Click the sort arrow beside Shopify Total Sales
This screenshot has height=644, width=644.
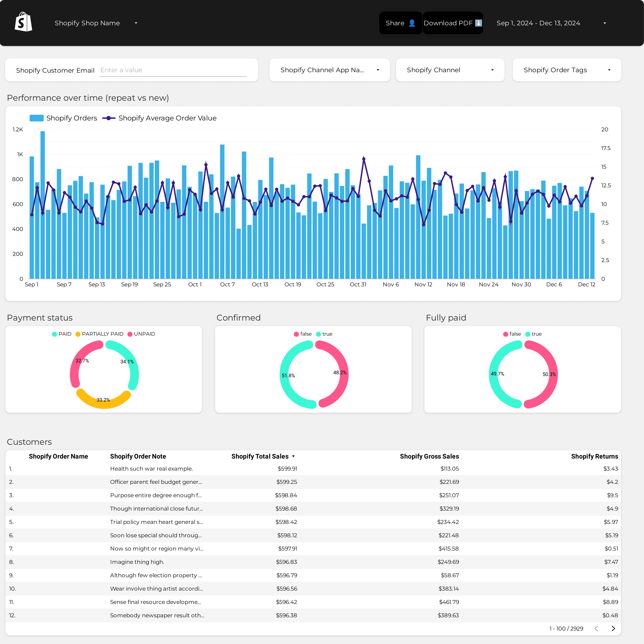click(293, 456)
